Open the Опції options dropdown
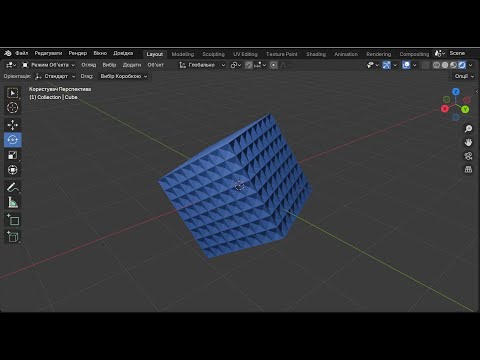Viewport: 480px width, 360px height. (x=464, y=76)
